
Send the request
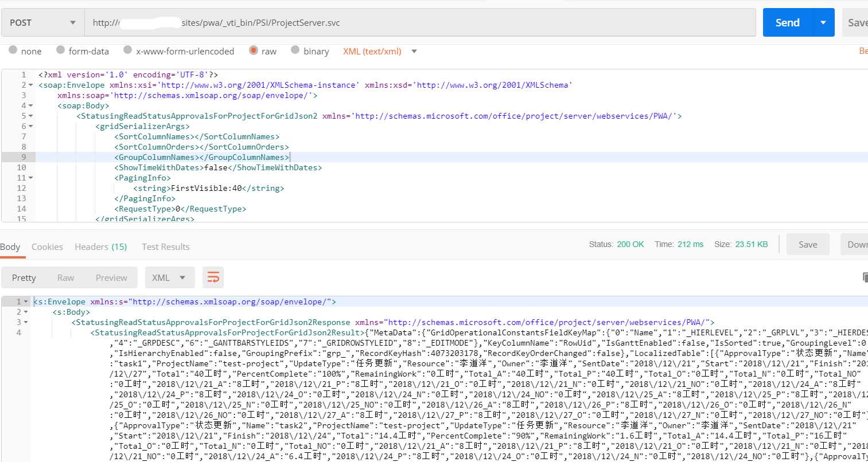(787, 23)
